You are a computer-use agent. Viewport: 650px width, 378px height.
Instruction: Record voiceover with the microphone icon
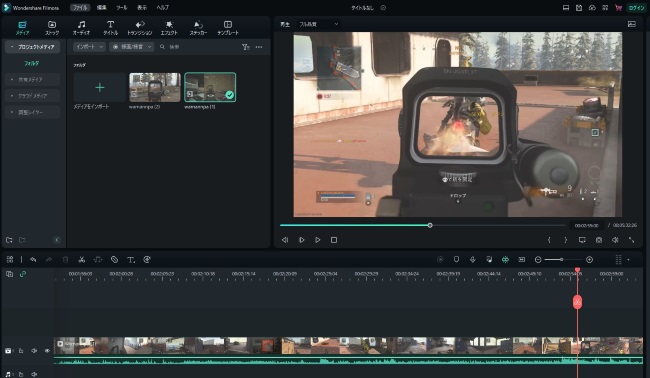coord(473,259)
